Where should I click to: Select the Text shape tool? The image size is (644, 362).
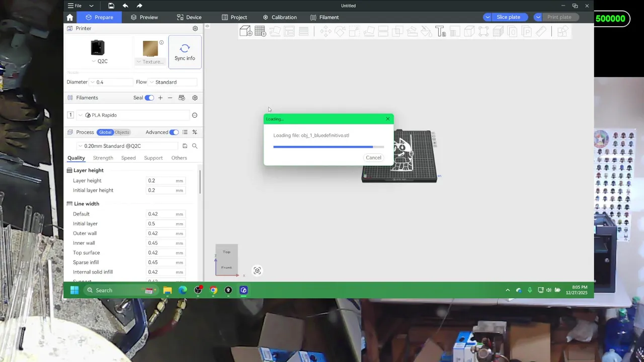(x=441, y=32)
